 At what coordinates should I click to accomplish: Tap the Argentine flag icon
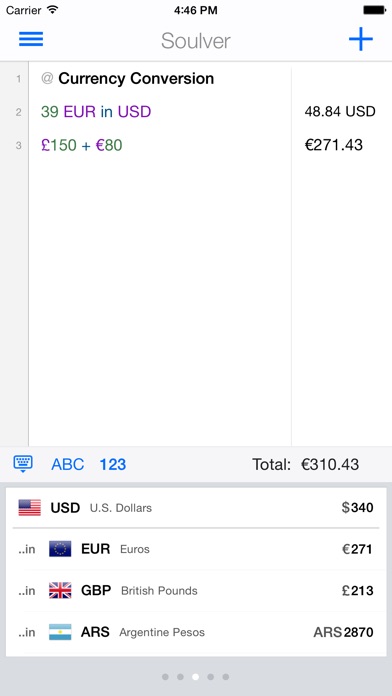click(x=60, y=632)
